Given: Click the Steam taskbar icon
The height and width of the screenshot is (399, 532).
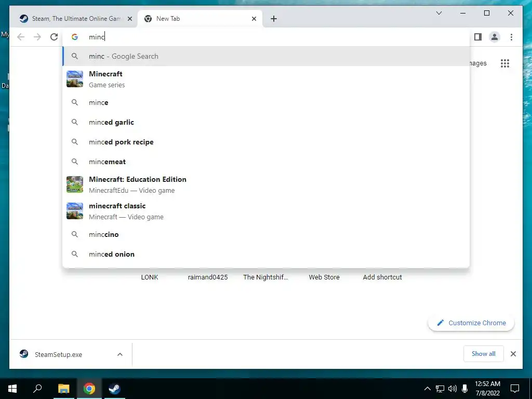Looking at the screenshot, I should coord(114,389).
